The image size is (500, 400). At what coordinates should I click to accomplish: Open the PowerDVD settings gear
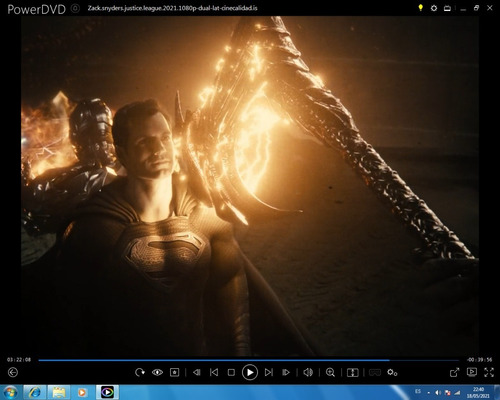click(x=434, y=8)
